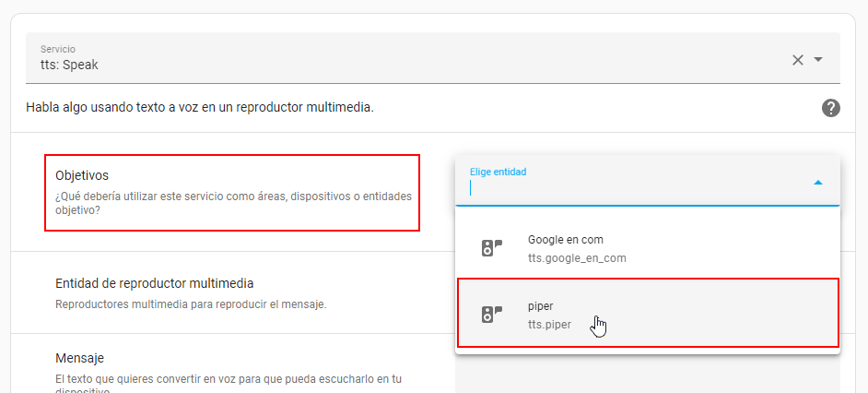This screenshot has height=393, width=868.
Task: Click the Mensaje section title
Action: (79, 358)
